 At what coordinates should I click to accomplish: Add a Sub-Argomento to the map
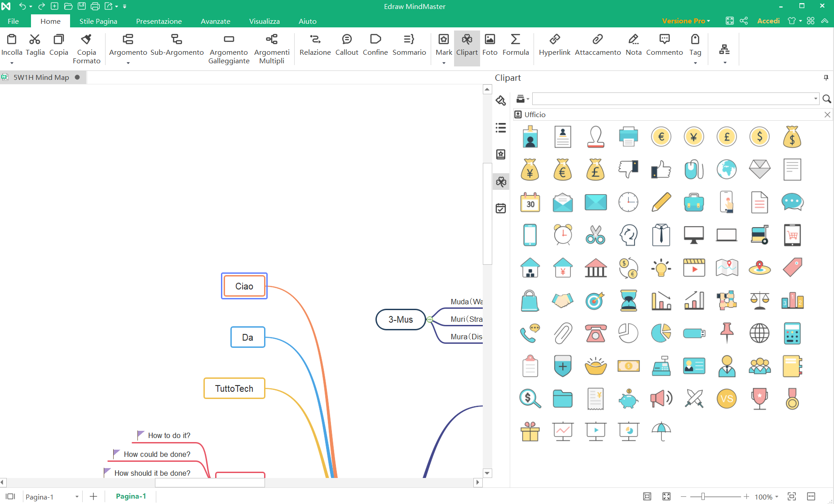pos(177,45)
